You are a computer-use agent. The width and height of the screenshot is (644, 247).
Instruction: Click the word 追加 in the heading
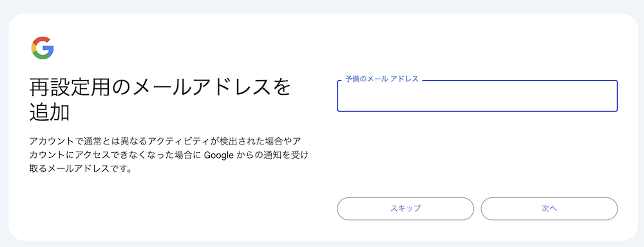click(x=50, y=112)
